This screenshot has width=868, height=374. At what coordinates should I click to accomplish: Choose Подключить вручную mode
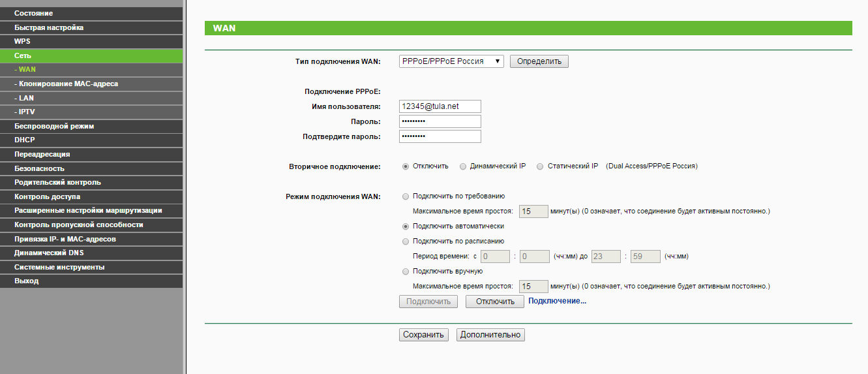tap(406, 271)
